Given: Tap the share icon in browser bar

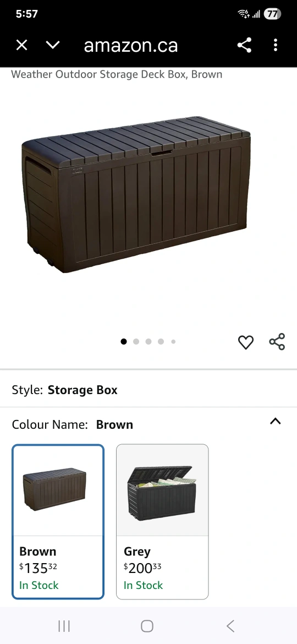Looking at the screenshot, I should pos(244,45).
